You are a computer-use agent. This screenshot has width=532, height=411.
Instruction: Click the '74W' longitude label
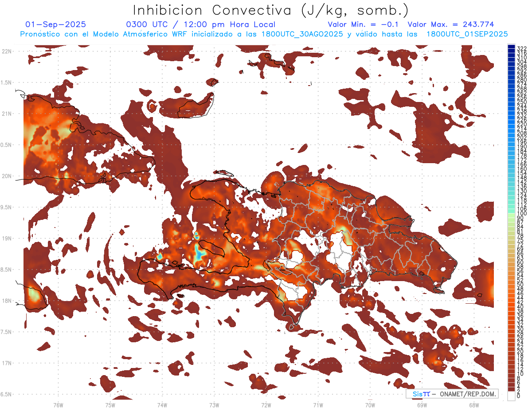[162, 405]
